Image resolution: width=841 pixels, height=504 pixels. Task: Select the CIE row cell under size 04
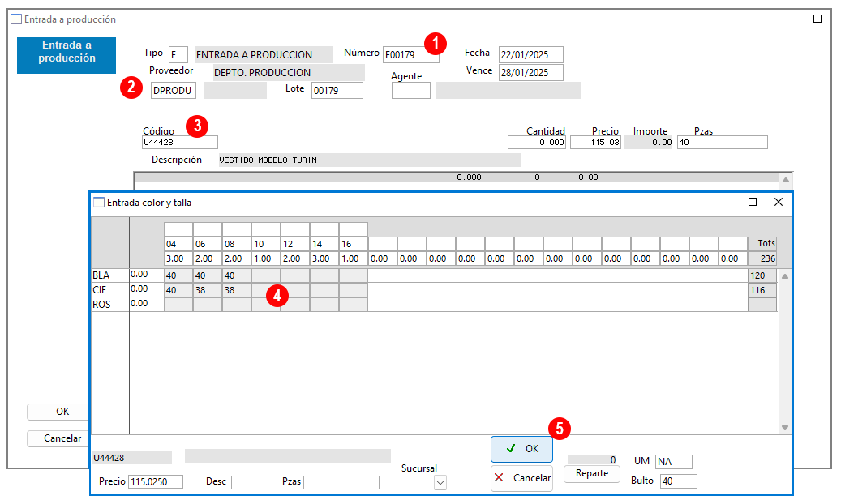point(178,290)
